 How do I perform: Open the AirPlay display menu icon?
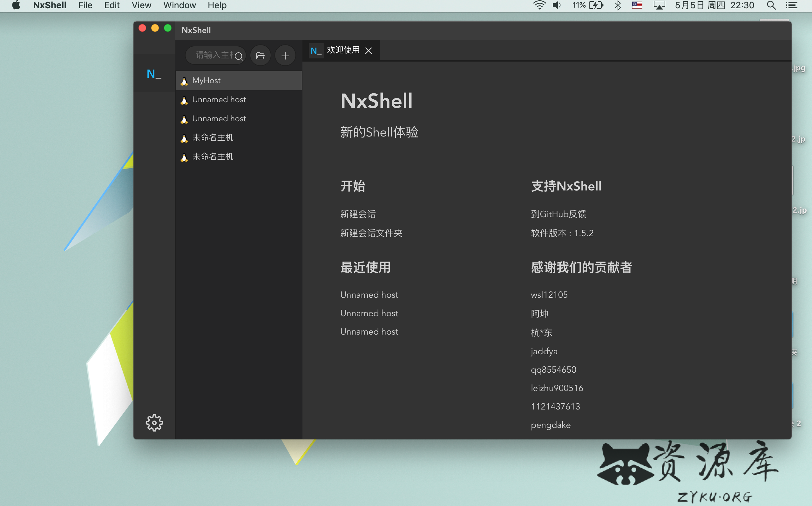click(659, 5)
